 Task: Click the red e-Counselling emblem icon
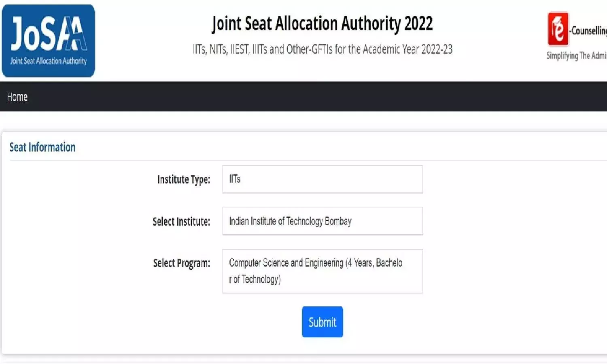558,29
